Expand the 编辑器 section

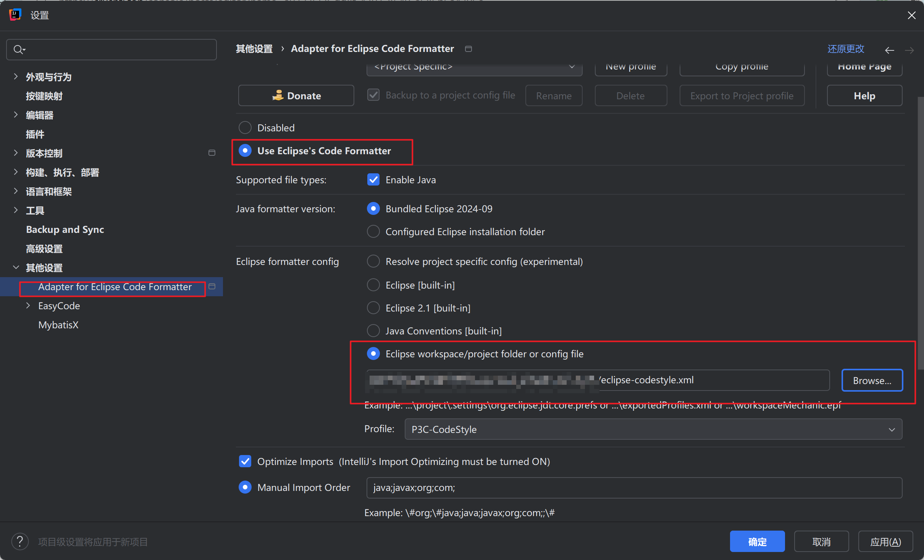click(16, 115)
